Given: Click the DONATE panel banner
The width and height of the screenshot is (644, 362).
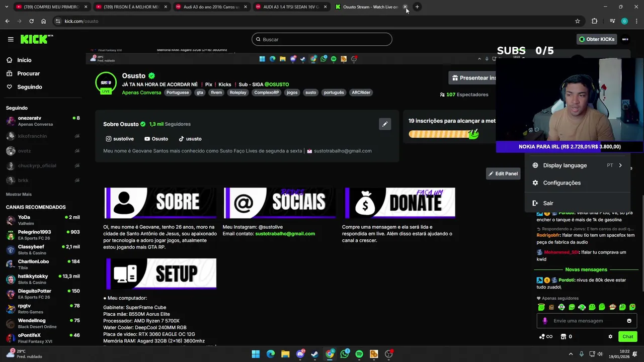Looking at the screenshot, I should (400, 203).
